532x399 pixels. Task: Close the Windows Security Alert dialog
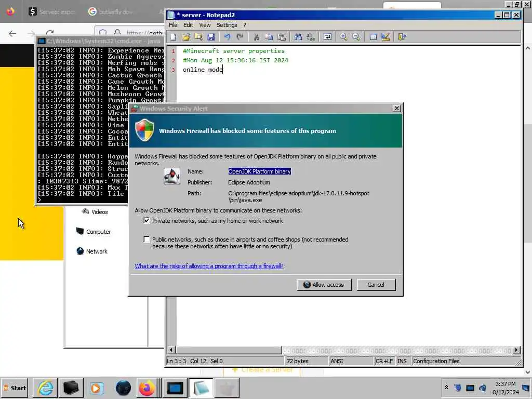[396, 108]
